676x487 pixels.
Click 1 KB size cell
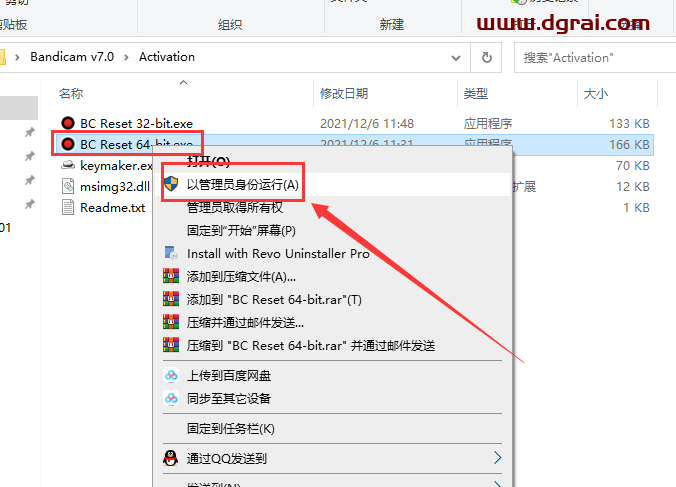click(636, 208)
